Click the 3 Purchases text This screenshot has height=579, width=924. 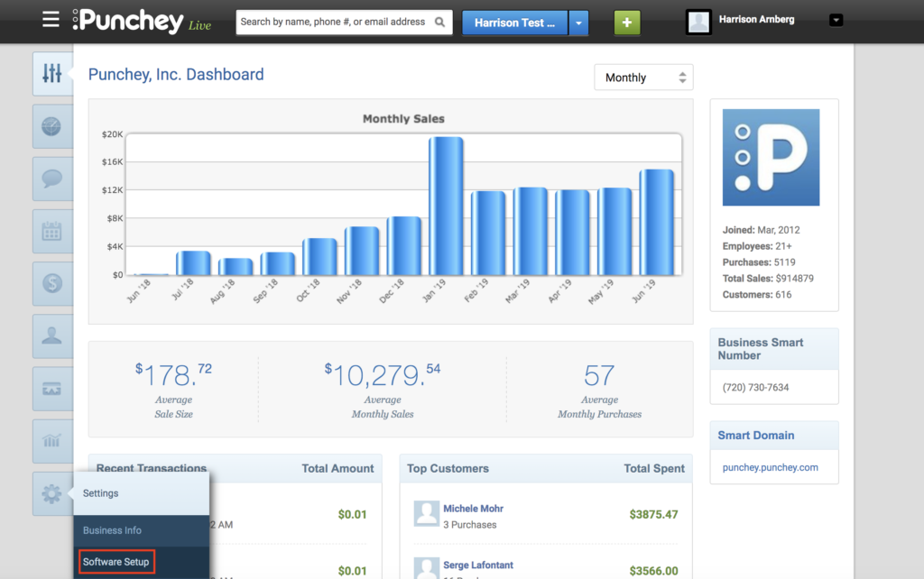click(x=469, y=524)
